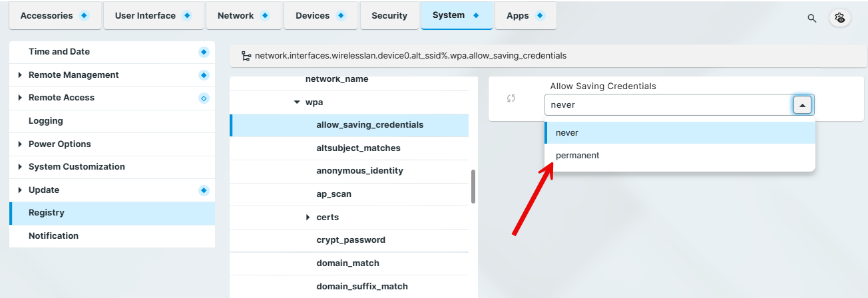The width and height of the screenshot is (868, 298).
Task: Select crypt_password in the registry tree
Action: point(351,240)
